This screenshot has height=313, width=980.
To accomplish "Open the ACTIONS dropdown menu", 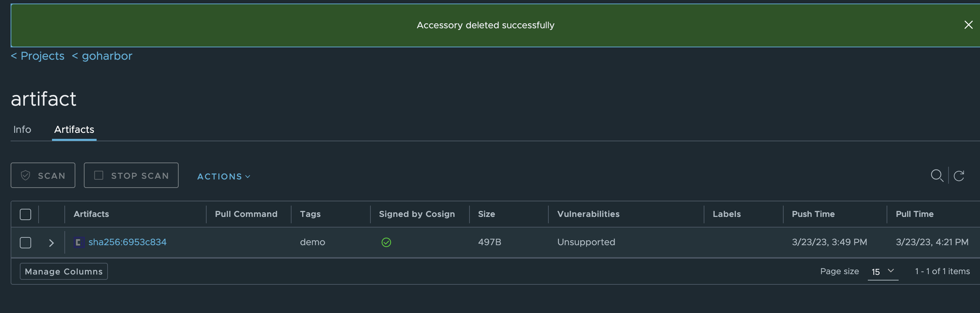I will tap(223, 176).
